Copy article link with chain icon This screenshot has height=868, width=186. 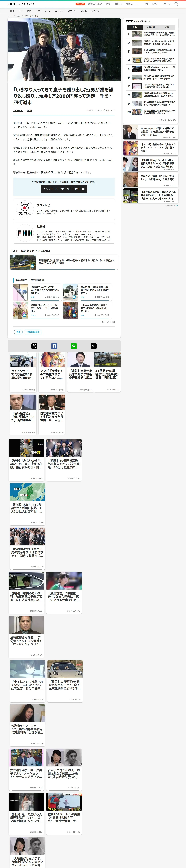click(94, 346)
